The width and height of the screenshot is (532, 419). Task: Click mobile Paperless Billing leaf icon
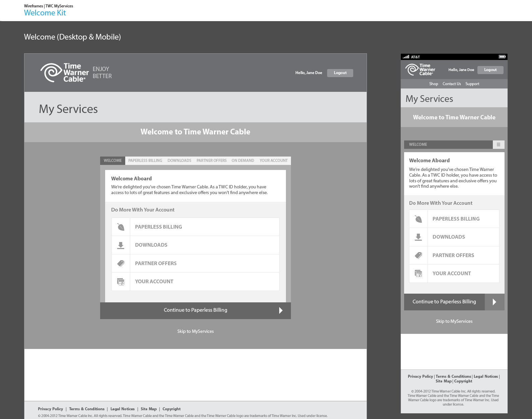(419, 219)
